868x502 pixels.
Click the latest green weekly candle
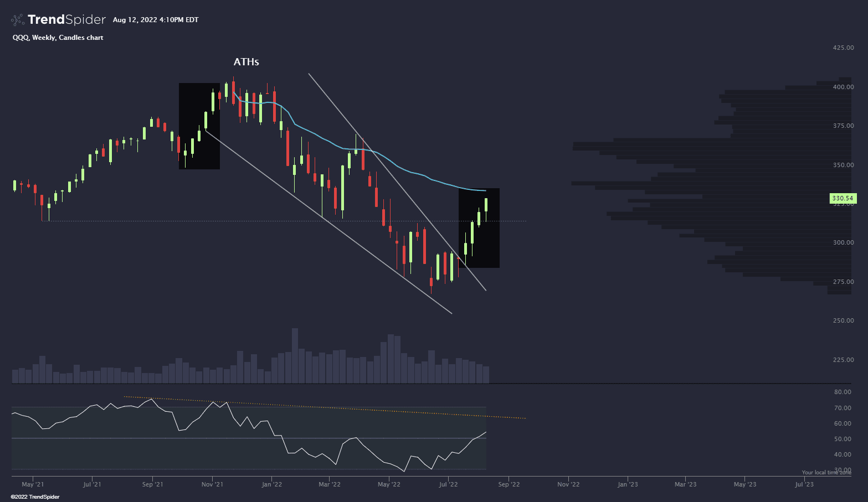click(x=486, y=205)
